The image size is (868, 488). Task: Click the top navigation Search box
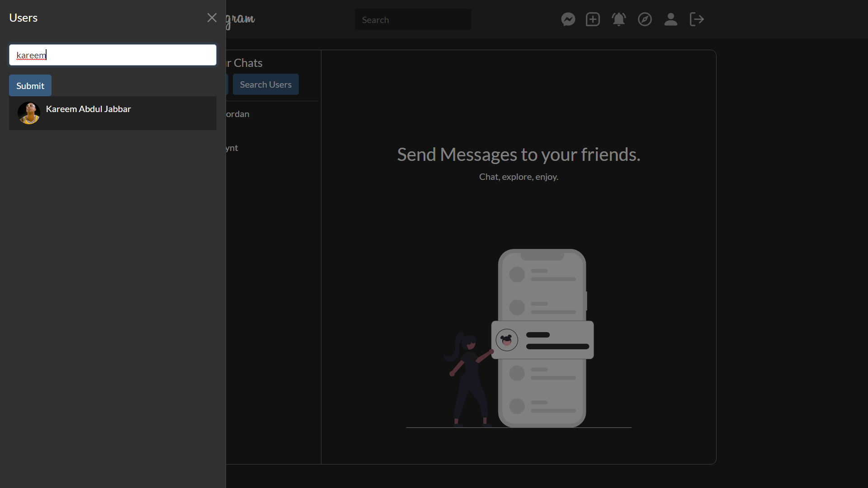pos(413,20)
